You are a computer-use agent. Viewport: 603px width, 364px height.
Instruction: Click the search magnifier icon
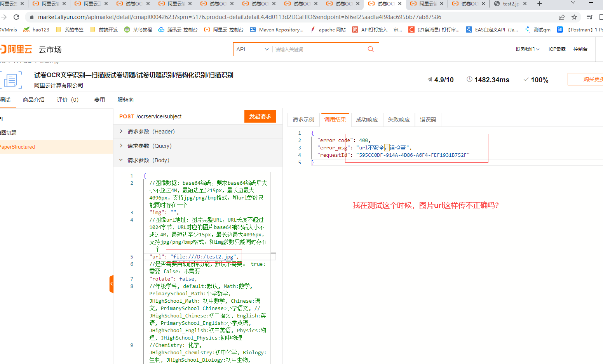tap(371, 49)
